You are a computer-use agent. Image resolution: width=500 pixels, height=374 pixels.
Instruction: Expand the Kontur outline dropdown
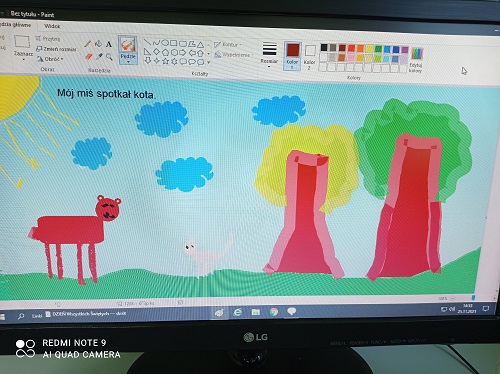(x=228, y=44)
